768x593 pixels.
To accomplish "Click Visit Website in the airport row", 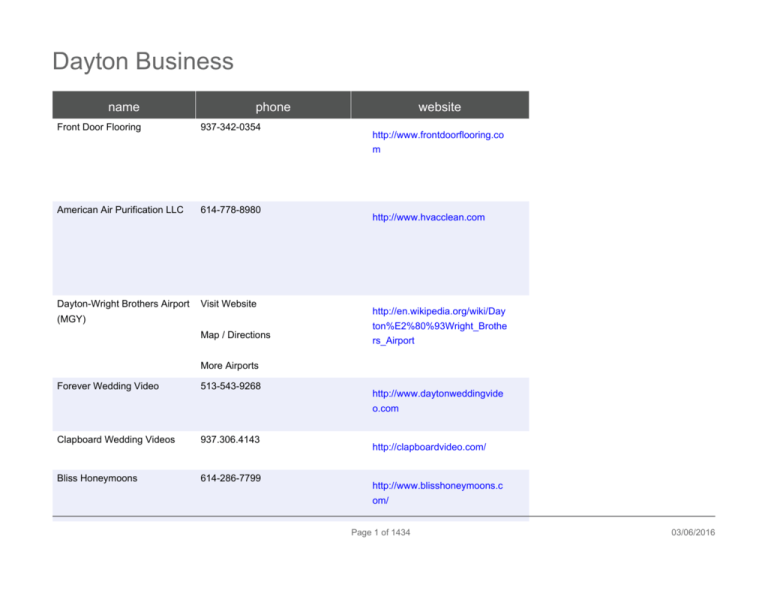I will point(228,303).
